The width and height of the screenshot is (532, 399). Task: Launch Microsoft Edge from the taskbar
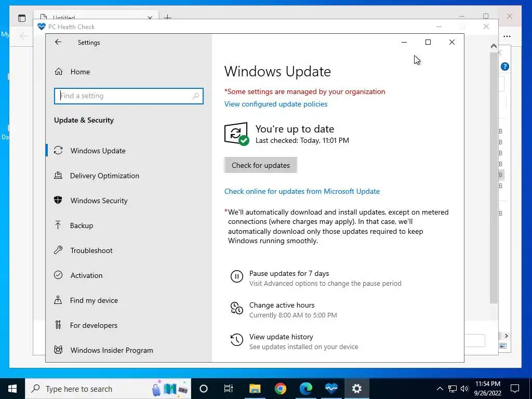[x=305, y=389]
